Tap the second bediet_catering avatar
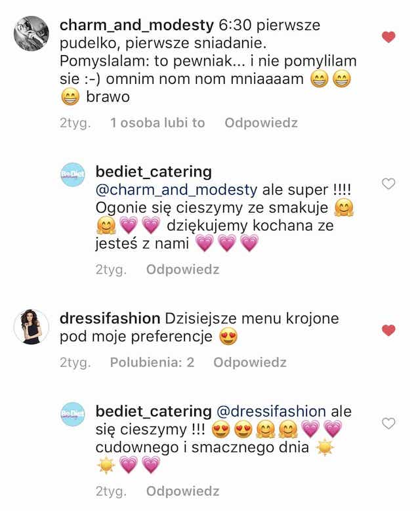Image resolution: width=420 pixels, height=511 pixels. [73, 414]
